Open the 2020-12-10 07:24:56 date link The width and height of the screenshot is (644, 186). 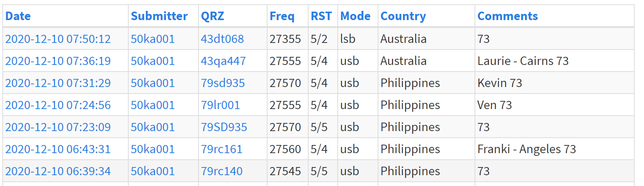point(58,105)
